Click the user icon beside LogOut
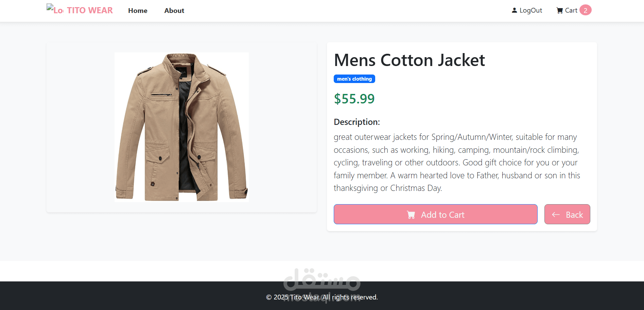 tap(514, 11)
